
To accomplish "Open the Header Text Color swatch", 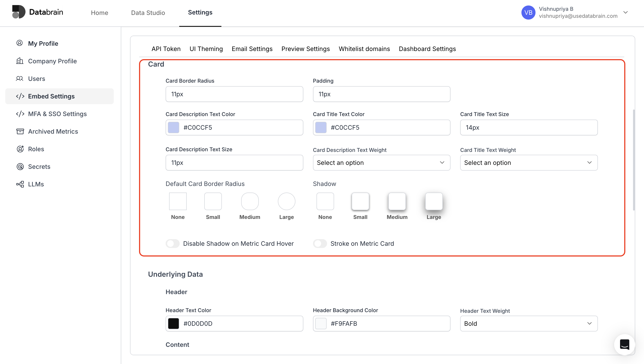I will (174, 323).
